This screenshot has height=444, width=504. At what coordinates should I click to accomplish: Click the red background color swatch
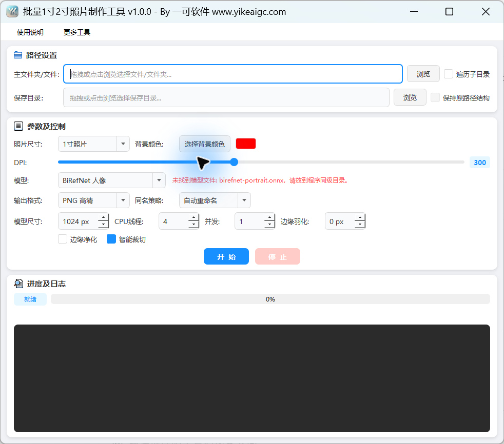(x=246, y=144)
